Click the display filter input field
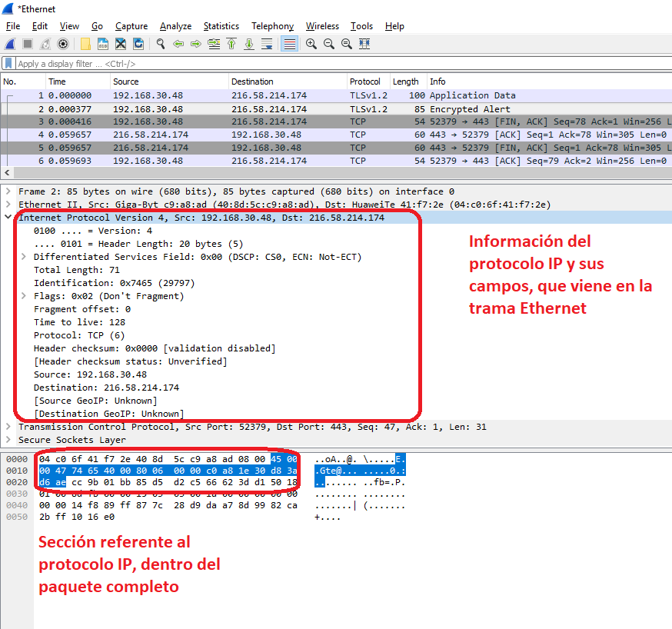 point(308,64)
